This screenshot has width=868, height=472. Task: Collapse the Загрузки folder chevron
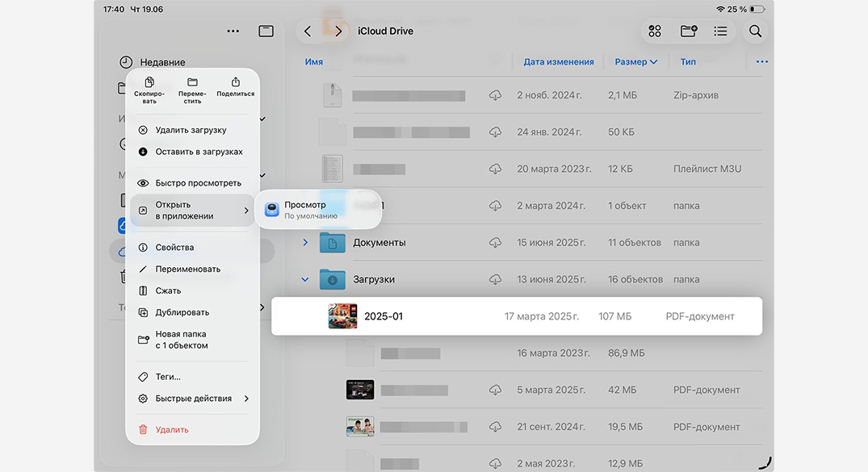(305, 280)
